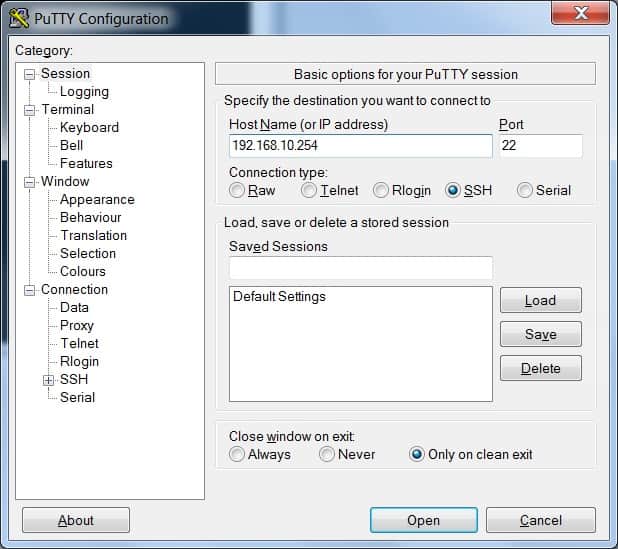The image size is (618, 549).
Task: Select Raw connection type
Action: coord(237,190)
